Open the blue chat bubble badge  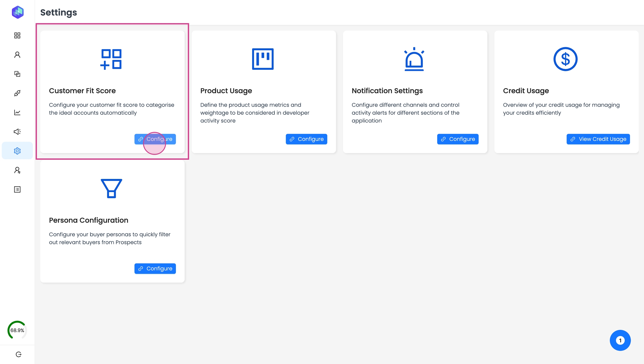(620, 340)
